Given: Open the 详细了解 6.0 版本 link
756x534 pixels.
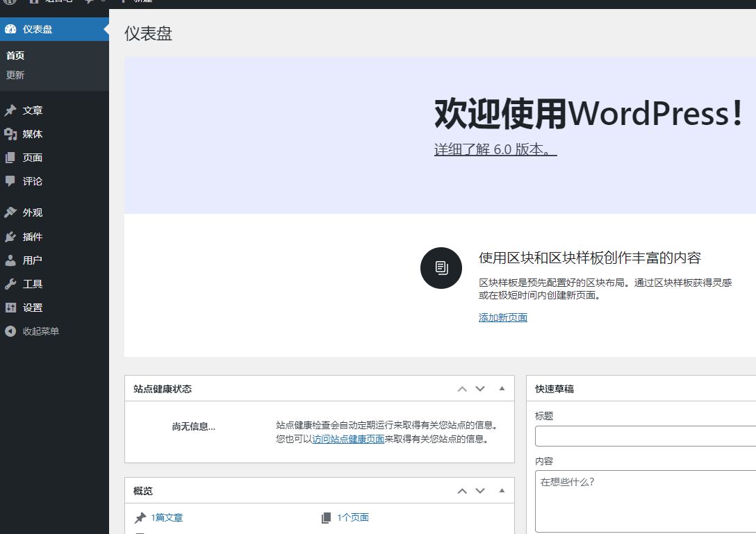Looking at the screenshot, I should [495, 149].
